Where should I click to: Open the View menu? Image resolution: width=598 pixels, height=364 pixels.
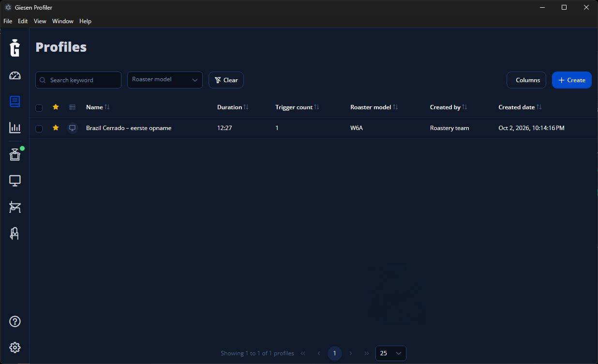click(x=40, y=21)
